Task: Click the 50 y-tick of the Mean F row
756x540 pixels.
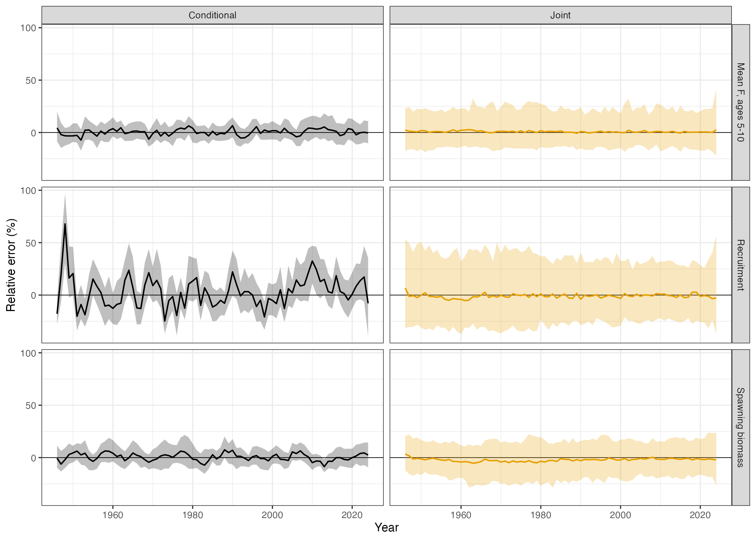Action: pos(31,81)
